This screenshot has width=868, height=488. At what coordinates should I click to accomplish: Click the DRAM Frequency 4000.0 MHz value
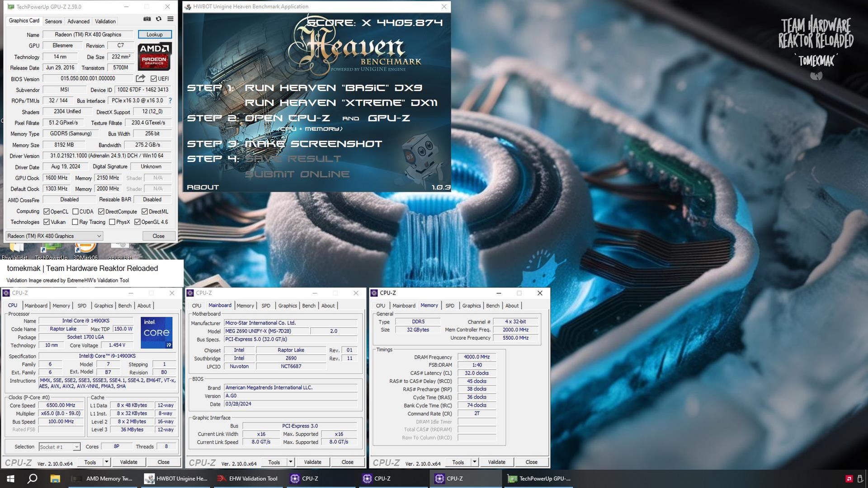(x=476, y=357)
